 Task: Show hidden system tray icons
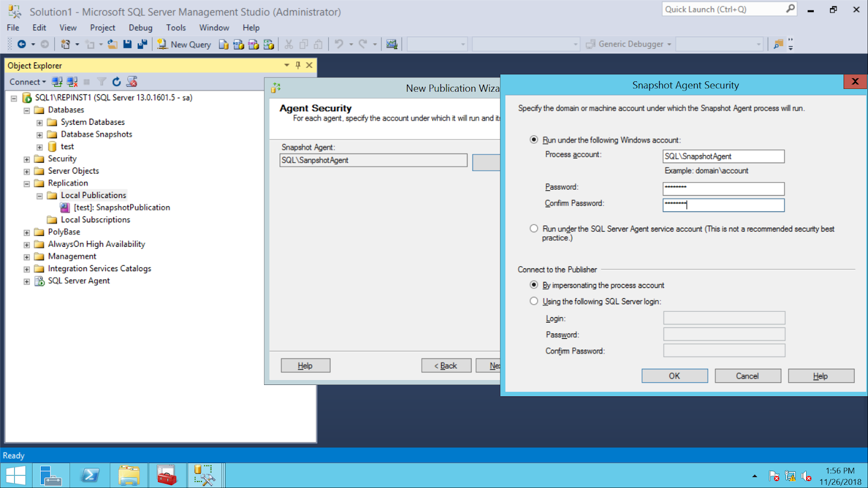(755, 477)
